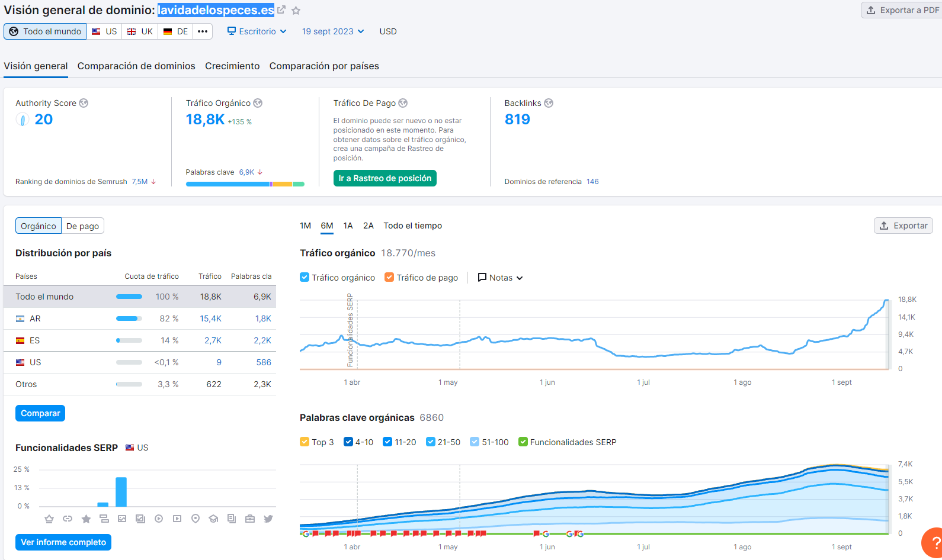The image size is (942, 560).
Task: Select the solid star reviews SERP icon
Action: click(x=86, y=519)
